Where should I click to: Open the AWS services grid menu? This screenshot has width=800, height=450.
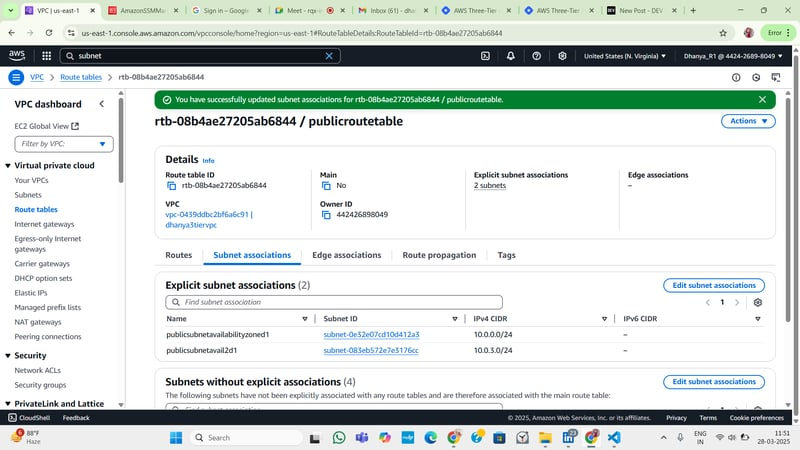pos(46,56)
